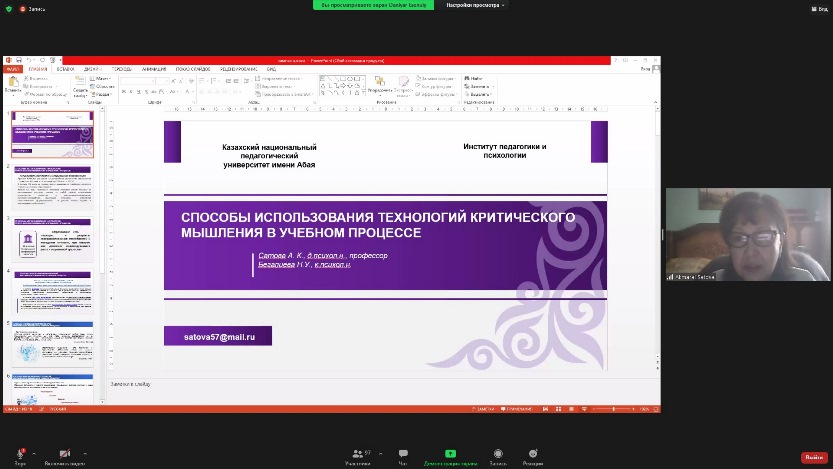Turn on video camera in Zoom
Screen dimensions: 833x469
(65, 454)
